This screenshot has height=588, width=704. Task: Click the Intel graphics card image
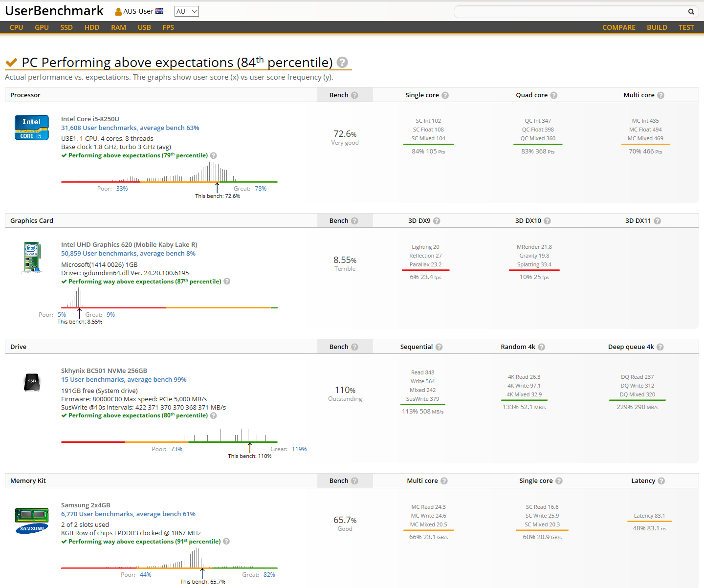click(32, 257)
